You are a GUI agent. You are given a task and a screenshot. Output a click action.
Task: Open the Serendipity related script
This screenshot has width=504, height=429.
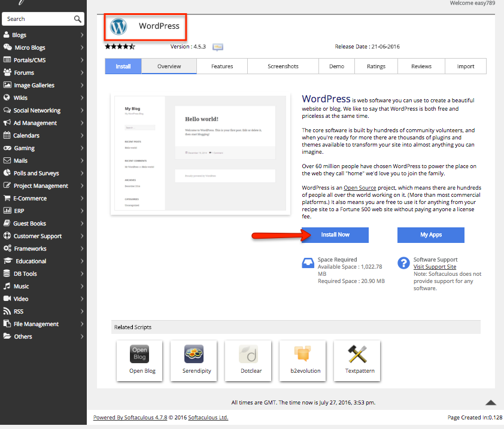(194, 361)
